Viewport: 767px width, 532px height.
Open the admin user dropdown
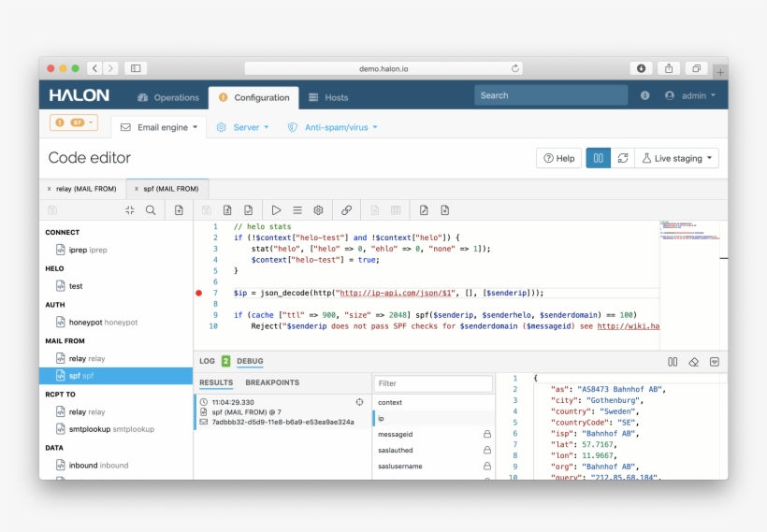(690, 95)
